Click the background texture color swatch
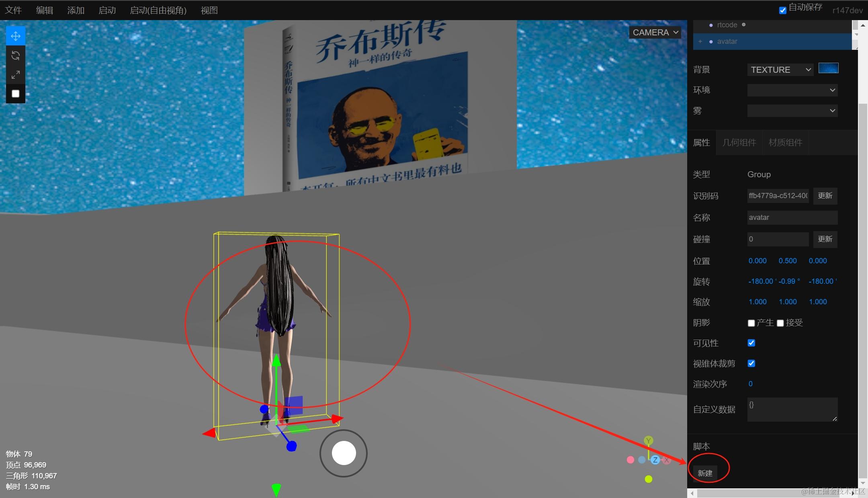This screenshot has height=498, width=868. point(828,68)
